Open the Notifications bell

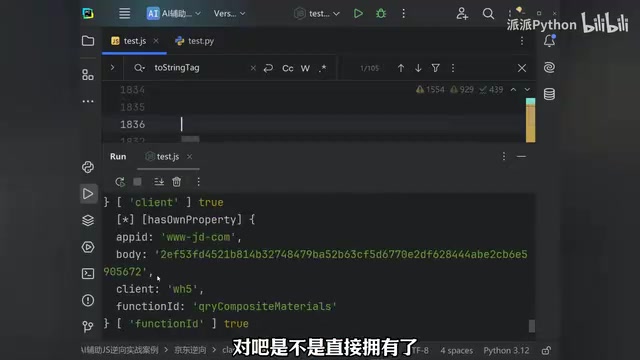[x=549, y=41]
